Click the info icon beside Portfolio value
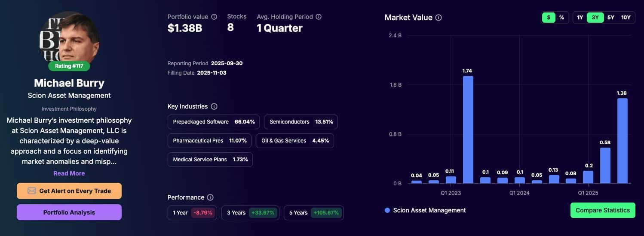The image size is (644, 236). click(214, 17)
